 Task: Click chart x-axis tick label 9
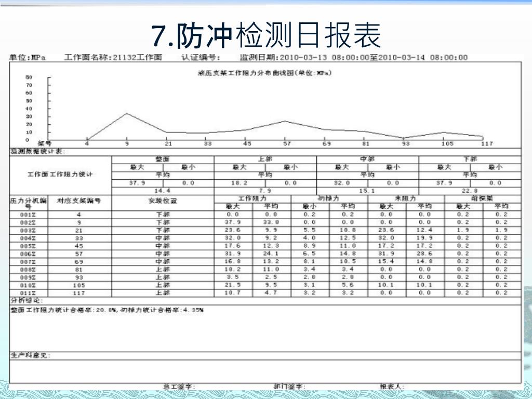(x=127, y=143)
